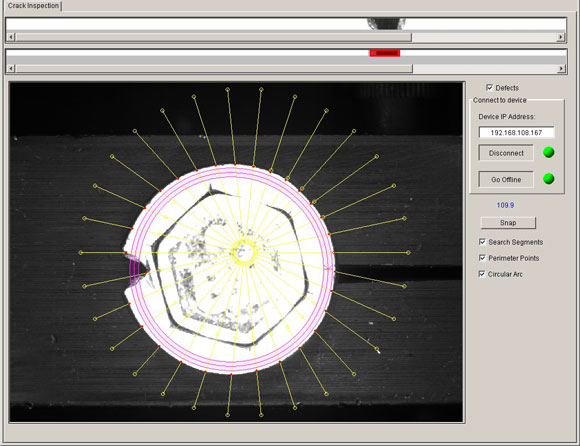Click the Go Offline button
Screen dimensions: 580x446
pyautogui.click(x=506, y=179)
